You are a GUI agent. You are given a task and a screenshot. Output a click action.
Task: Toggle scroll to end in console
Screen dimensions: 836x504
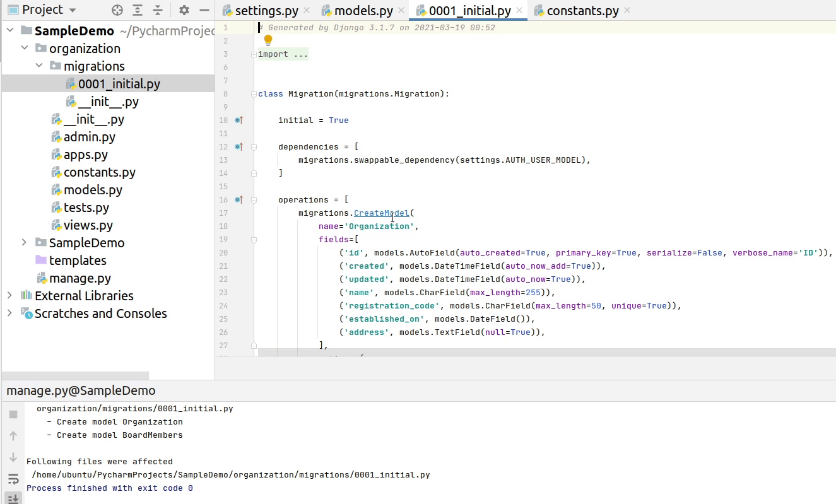(13, 498)
